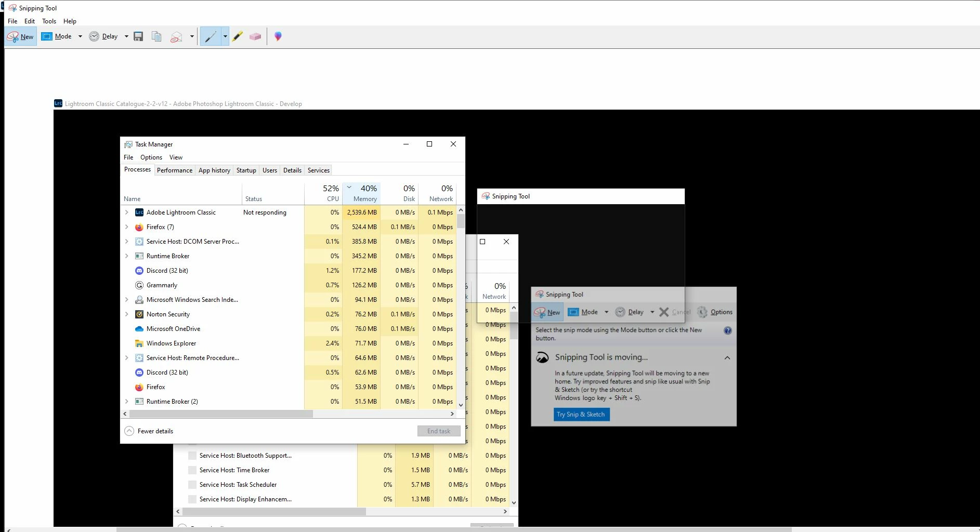Expand the Norton Security process row

click(127, 314)
